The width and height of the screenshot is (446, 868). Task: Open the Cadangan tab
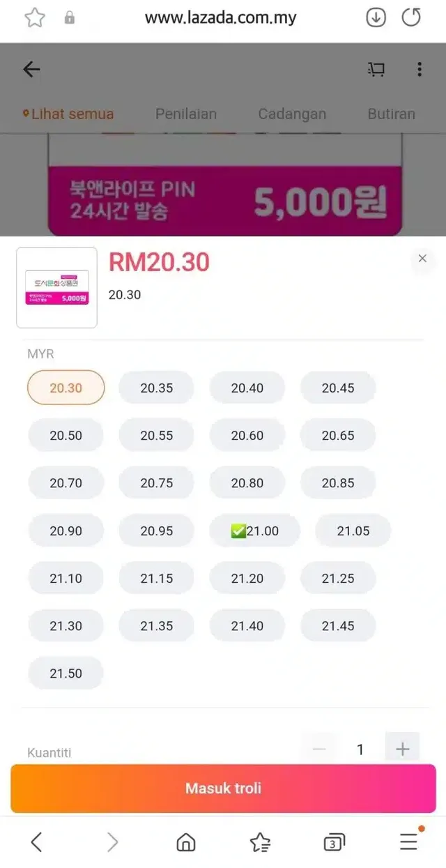pyautogui.click(x=292, y=114)
